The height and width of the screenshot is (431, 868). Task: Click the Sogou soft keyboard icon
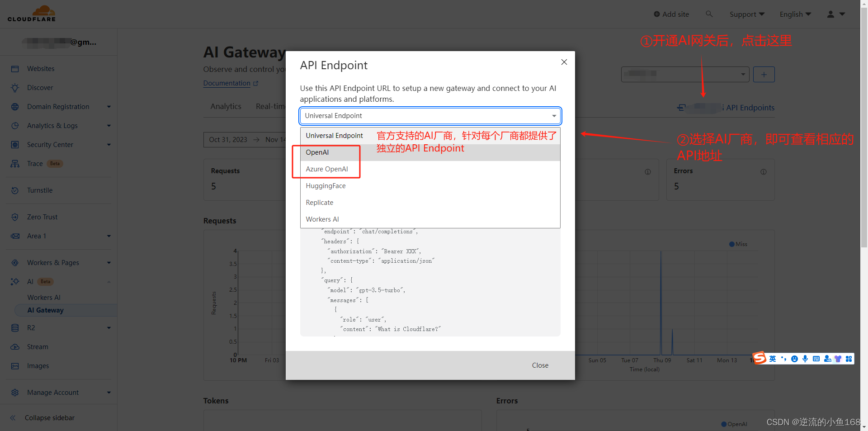click(x=816, y=359)
